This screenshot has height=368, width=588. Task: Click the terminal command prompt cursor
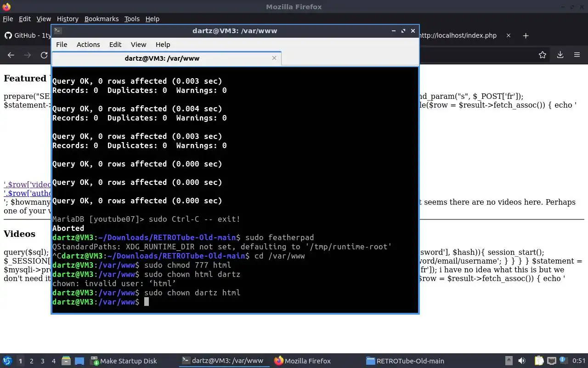(147, 302)
